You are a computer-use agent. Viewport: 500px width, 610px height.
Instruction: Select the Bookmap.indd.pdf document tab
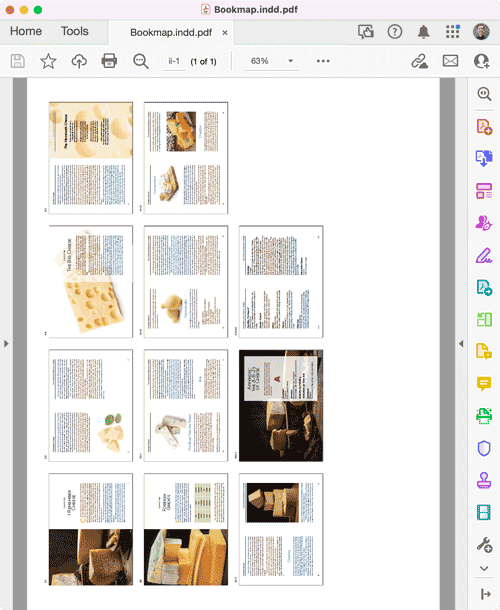[171, 32]
